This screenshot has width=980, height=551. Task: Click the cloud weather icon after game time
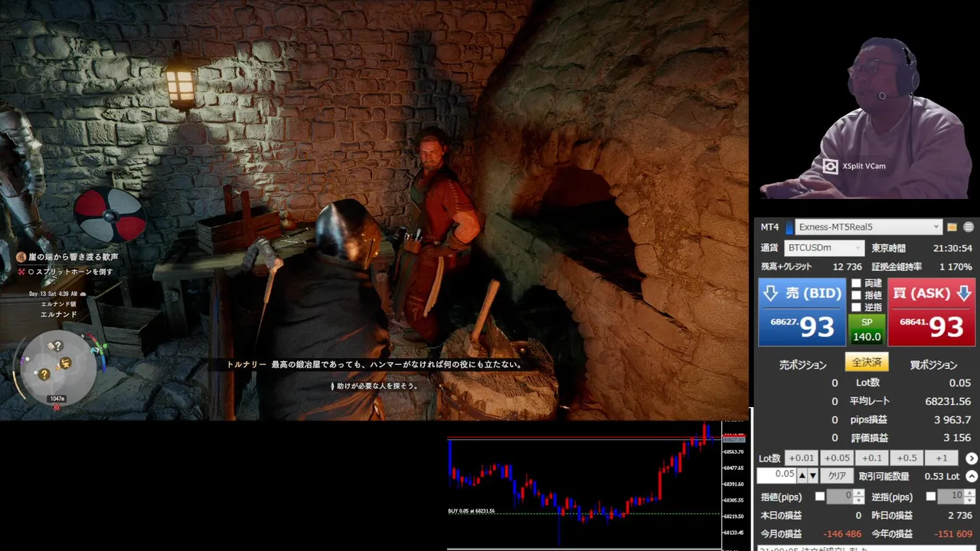pos(83,294)
